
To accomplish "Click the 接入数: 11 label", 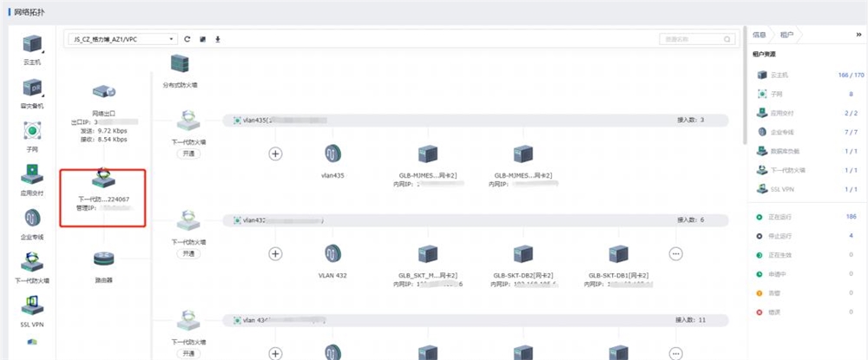I will [690, 319].
